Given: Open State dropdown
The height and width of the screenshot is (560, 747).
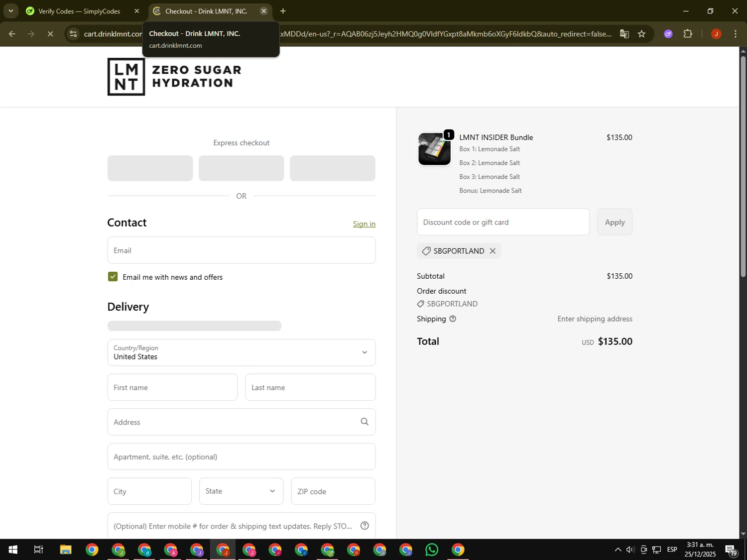Looking at the screenshot, I should (241, 491).
